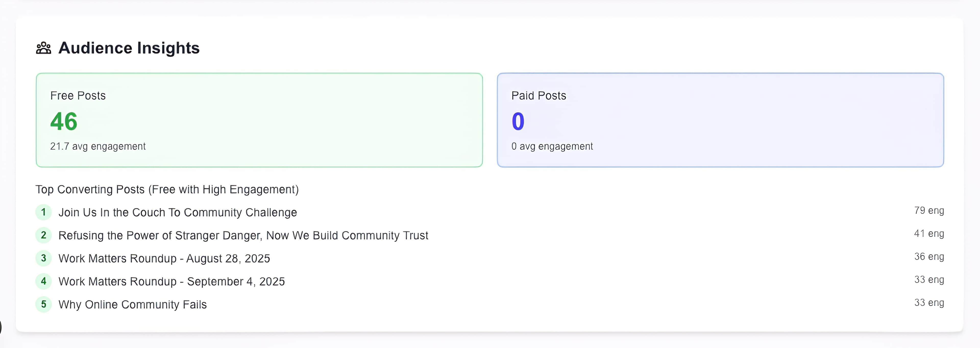Click the rank 5 badge icon

(x=44, y=304)
